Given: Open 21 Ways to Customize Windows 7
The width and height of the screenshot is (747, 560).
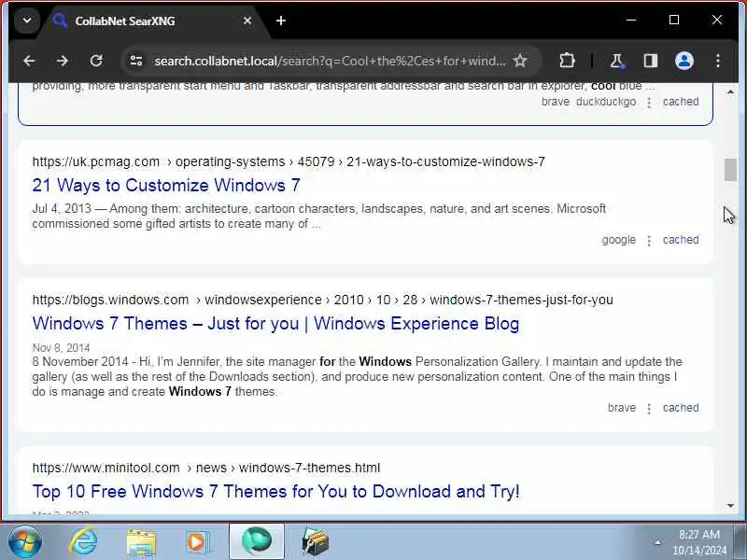Looking at the screenshot, I should tap(166, 185).
